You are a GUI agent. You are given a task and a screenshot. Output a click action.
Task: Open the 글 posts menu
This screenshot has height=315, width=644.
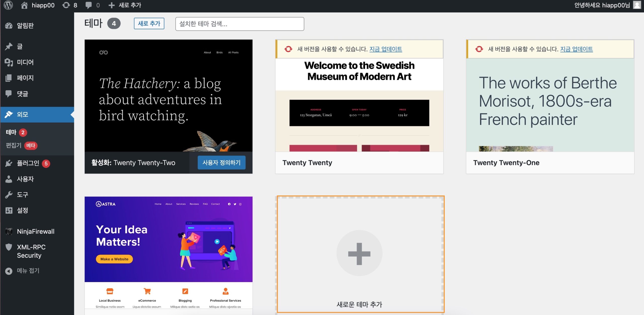click(37, 46)
